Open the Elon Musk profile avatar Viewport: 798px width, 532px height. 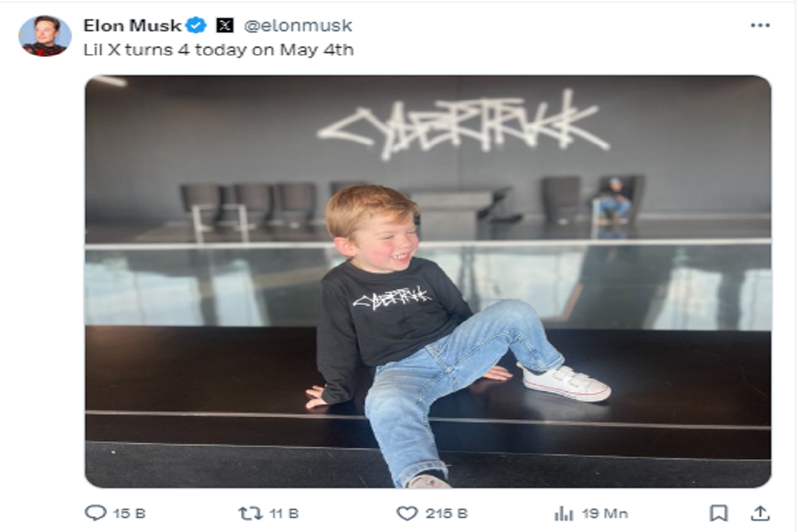(x=45, y=36)
